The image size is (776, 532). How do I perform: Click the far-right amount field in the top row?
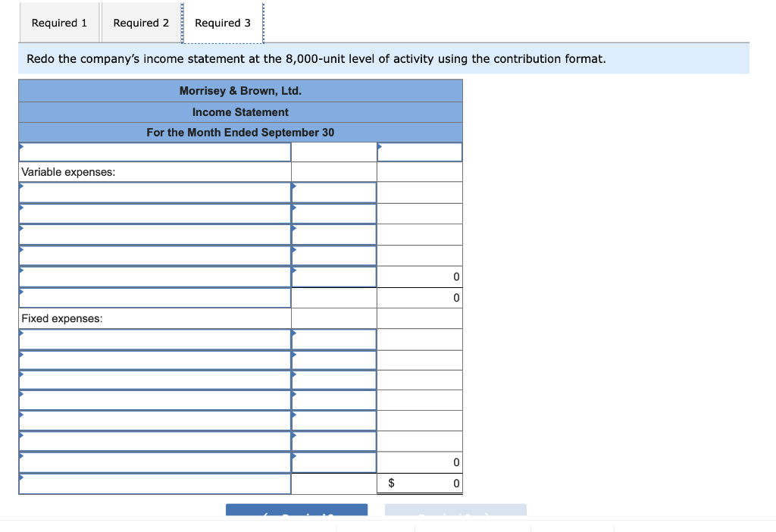420,152
